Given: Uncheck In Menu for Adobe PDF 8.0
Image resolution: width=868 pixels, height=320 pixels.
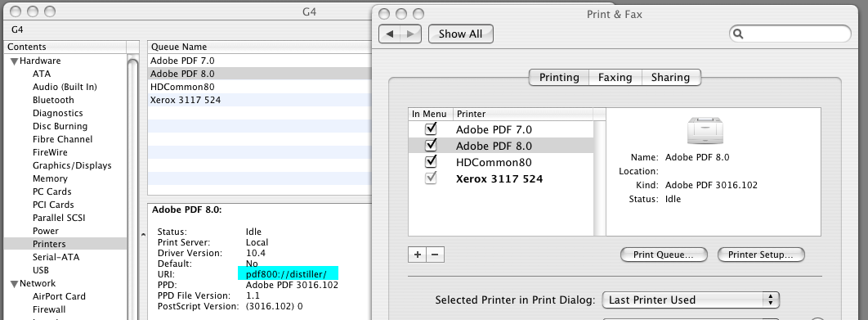Looking at the screenshot, I should (x=431, y=146).
